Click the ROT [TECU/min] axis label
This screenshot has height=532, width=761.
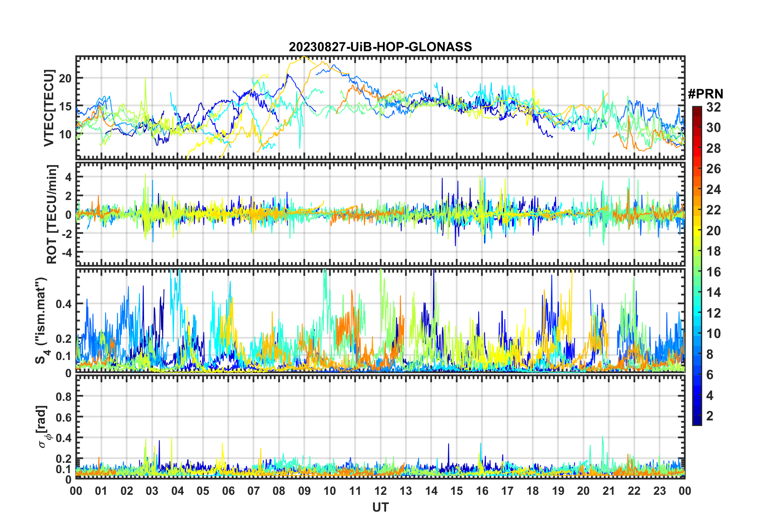pyautogui.click(x=52, y=214)
